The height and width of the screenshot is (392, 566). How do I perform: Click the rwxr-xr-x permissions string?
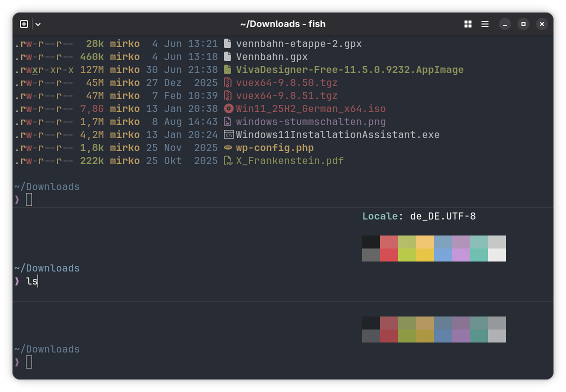click(44, 69)
